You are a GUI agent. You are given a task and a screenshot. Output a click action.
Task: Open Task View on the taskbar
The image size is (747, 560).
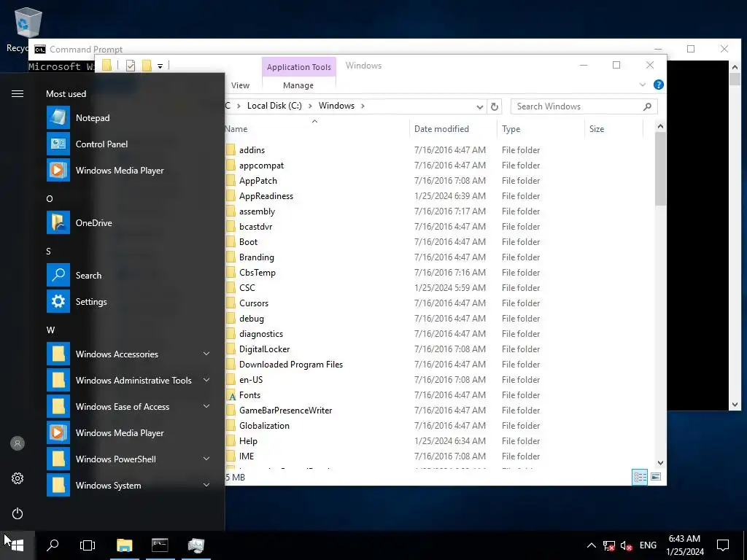pyautogui.click(x=88, y=545)
